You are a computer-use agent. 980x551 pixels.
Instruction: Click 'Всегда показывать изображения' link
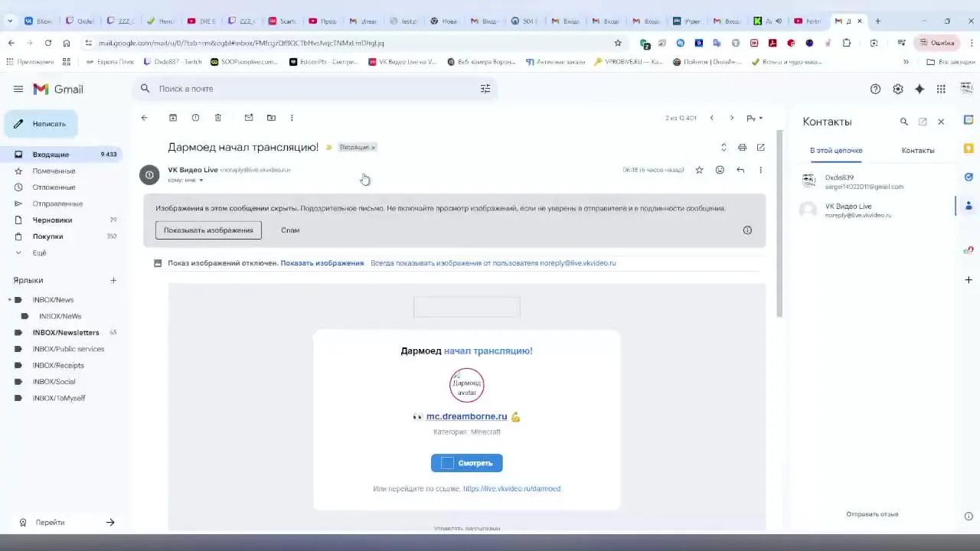coord(493,263)
